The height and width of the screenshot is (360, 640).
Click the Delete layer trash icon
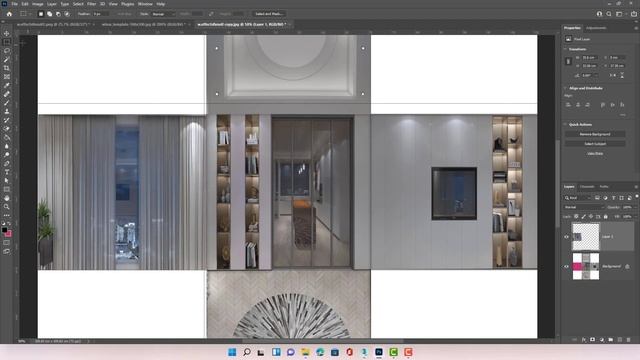(629, 340)
